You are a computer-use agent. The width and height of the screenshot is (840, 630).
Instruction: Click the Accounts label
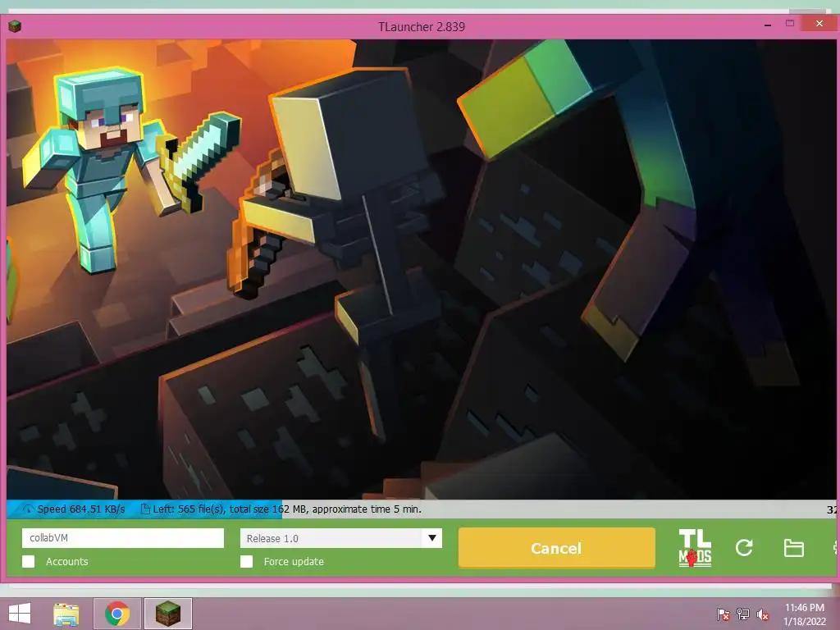tap(67, 561)
